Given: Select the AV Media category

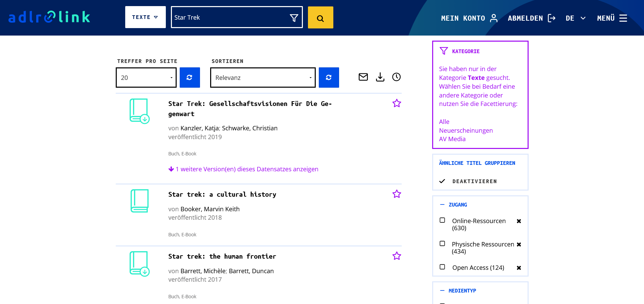Looking at the screenshot, I should [452, 139].
